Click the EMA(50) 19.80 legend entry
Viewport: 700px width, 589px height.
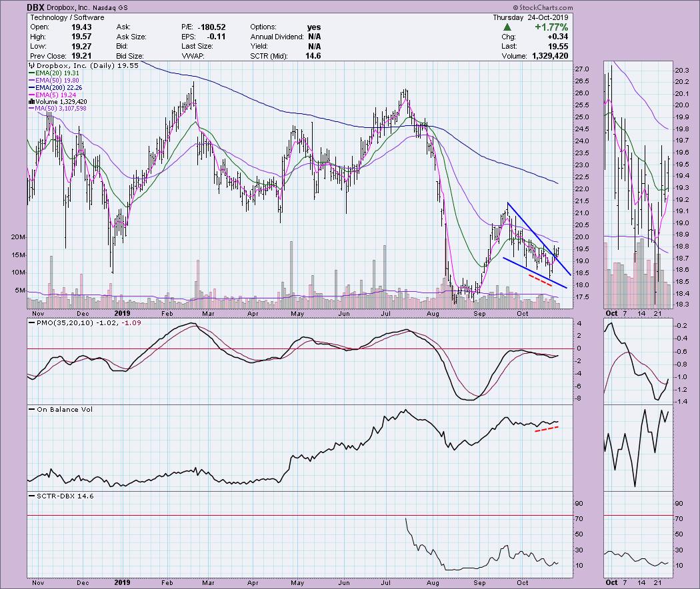click(54, 81)
